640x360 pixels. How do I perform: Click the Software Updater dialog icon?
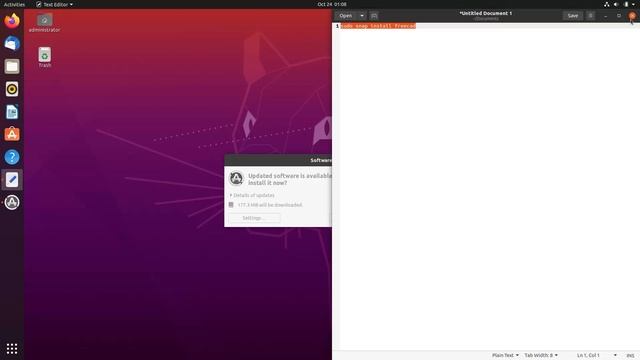(x=236, y=178)
